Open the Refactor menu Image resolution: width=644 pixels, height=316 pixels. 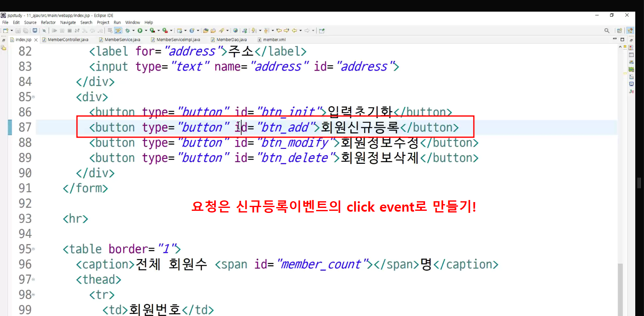48,22
